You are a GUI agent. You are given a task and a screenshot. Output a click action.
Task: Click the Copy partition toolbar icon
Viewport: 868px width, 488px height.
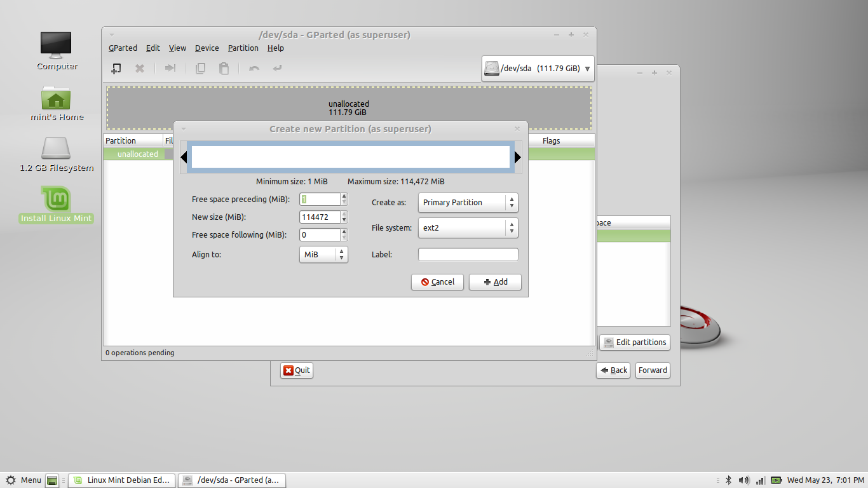200,68
